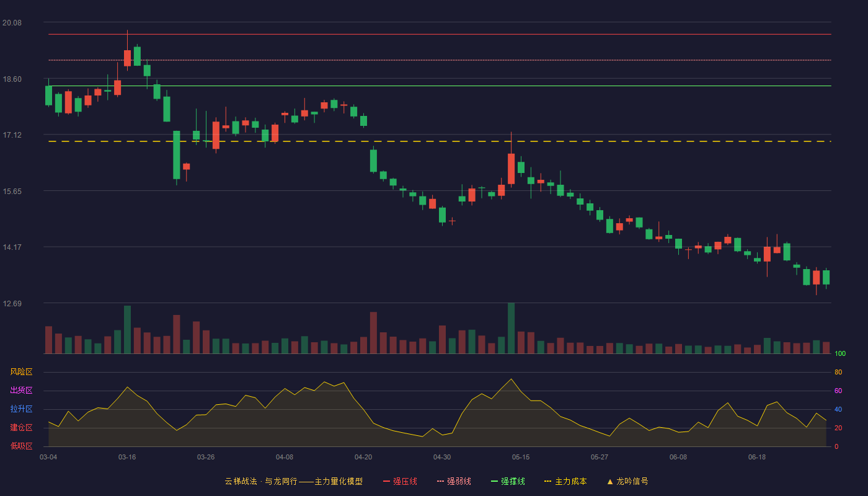Click the solid green 强撑线 support line

[x=440, y=86]
